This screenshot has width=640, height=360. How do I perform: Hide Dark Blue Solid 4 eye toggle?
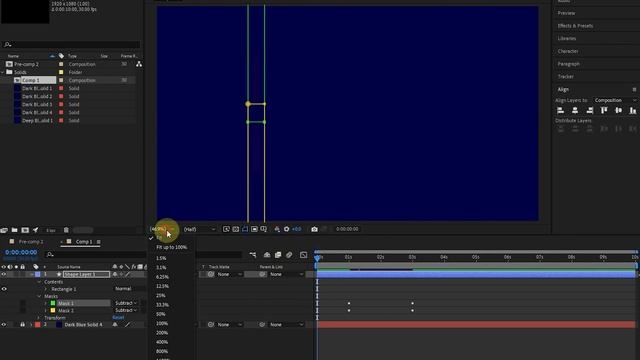point(4,325)
